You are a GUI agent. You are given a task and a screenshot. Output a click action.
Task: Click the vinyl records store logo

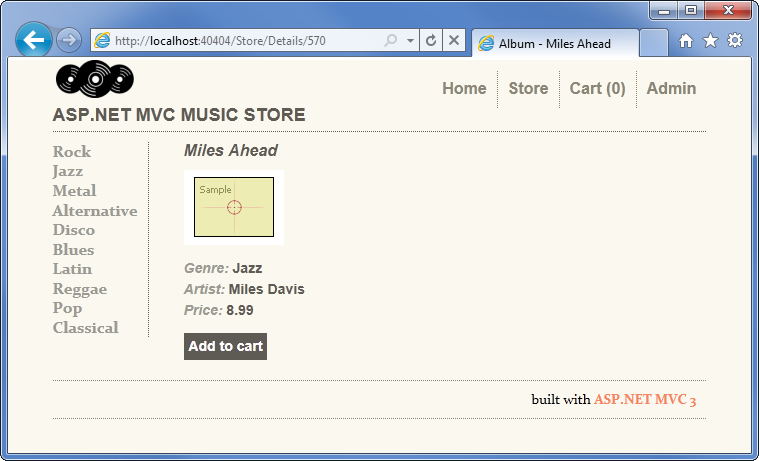95,79
